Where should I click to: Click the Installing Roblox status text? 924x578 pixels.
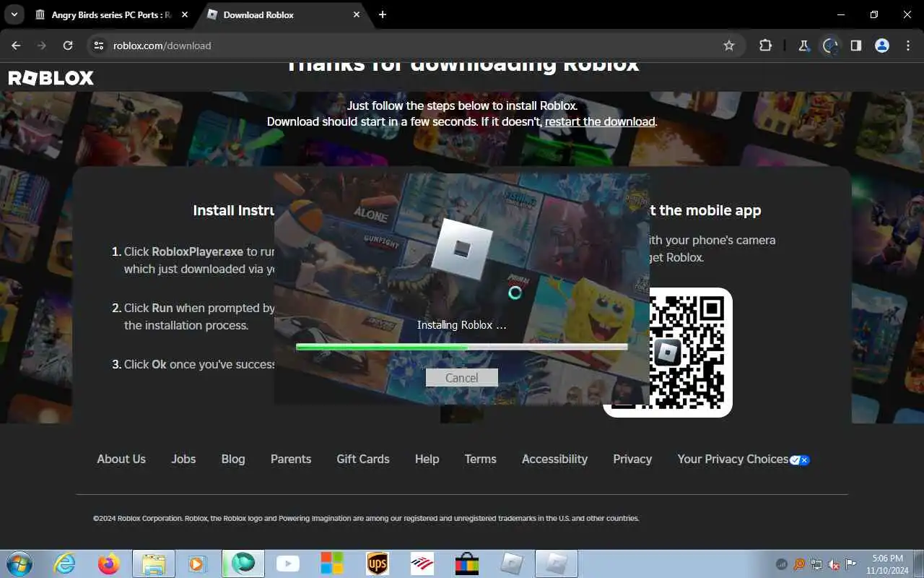click(462, 325)
